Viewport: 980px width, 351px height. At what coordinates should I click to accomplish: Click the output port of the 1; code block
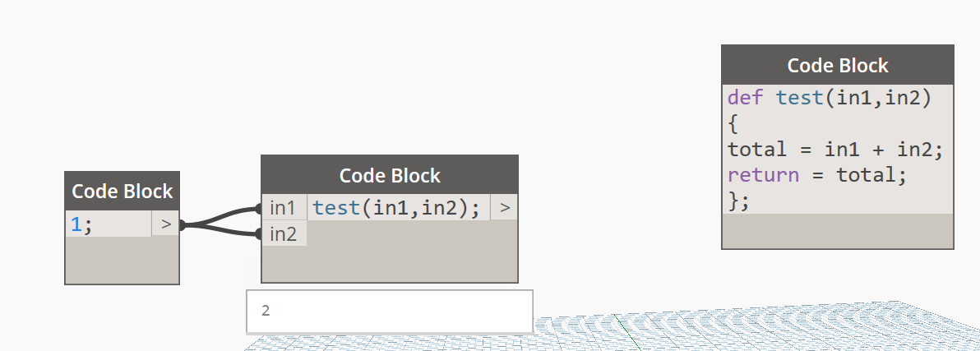click(165, 224)
